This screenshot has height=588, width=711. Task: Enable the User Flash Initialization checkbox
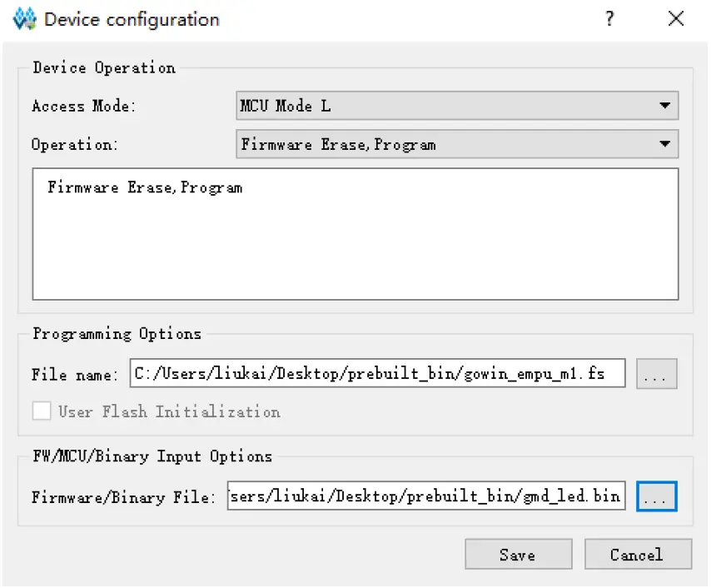(x=42, y=411)
